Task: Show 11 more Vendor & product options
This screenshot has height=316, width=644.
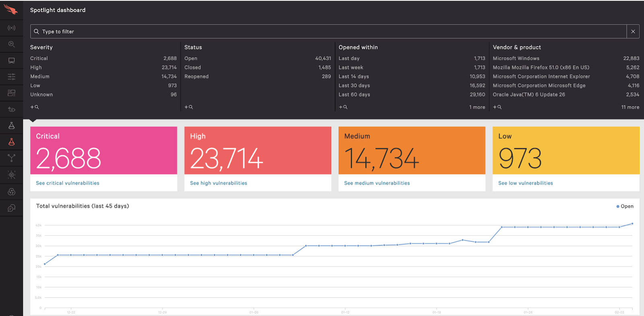Action: click(x=630, y=107)
